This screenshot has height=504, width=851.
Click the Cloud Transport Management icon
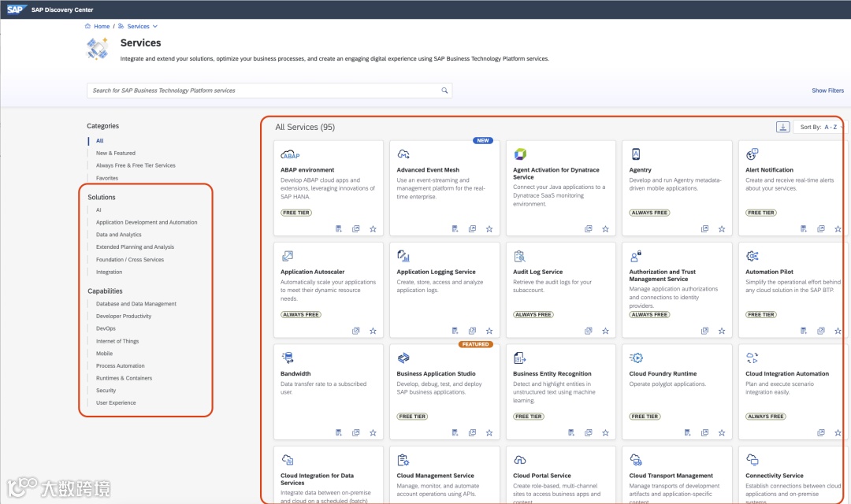[636, 460]
